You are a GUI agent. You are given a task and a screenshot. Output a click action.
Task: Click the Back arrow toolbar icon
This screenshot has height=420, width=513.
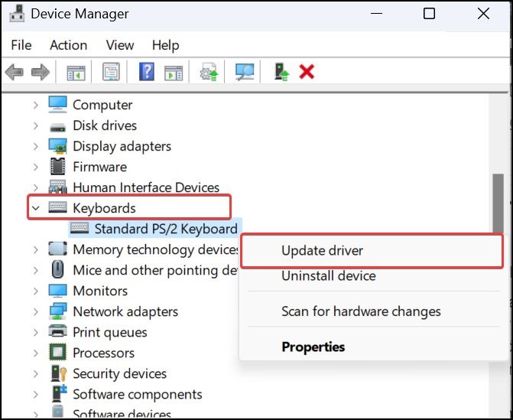(14, 72)
